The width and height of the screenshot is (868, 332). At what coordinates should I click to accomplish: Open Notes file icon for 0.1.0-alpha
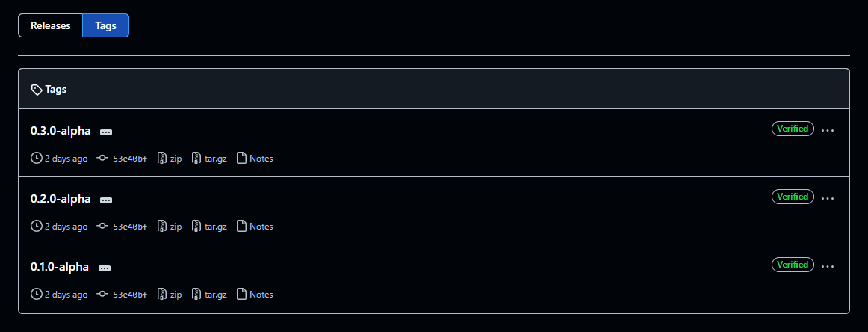pos(241,295)
